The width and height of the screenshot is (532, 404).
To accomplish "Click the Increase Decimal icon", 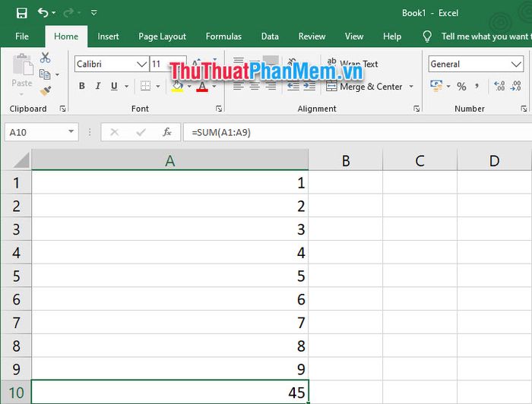I will coord(499,87).
